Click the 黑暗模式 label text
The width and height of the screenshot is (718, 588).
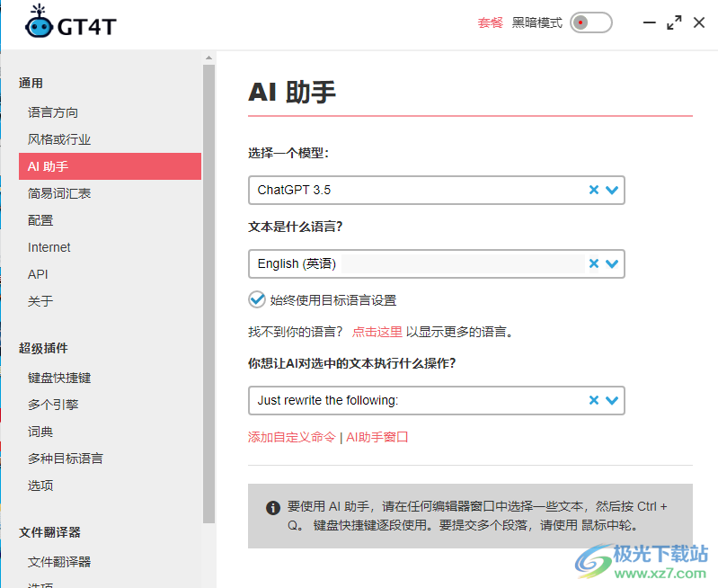click(x=536, y=22)
